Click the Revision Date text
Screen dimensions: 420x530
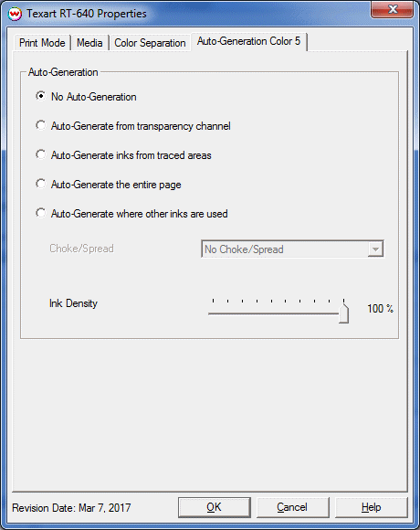click(71, 508)
